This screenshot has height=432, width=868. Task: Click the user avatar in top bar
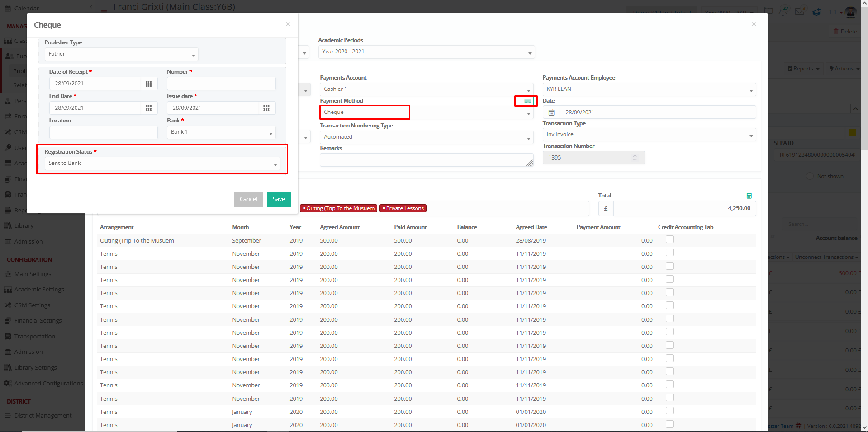(851, 12)
